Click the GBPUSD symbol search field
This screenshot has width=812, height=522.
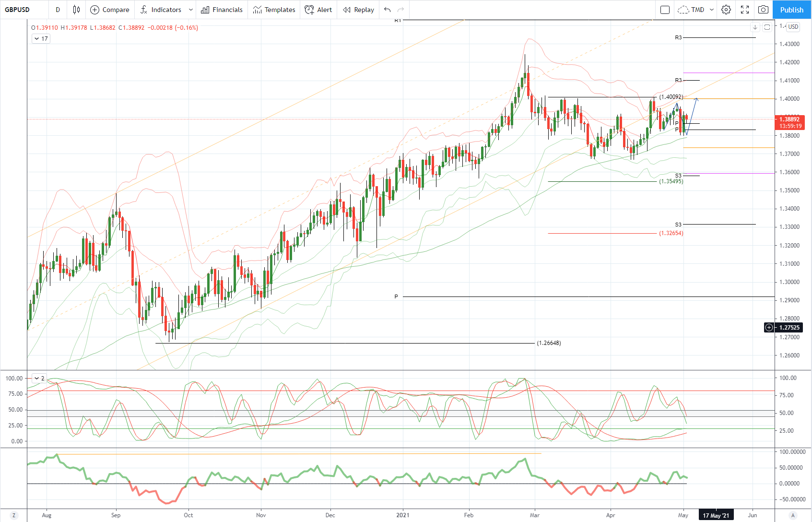17,10
